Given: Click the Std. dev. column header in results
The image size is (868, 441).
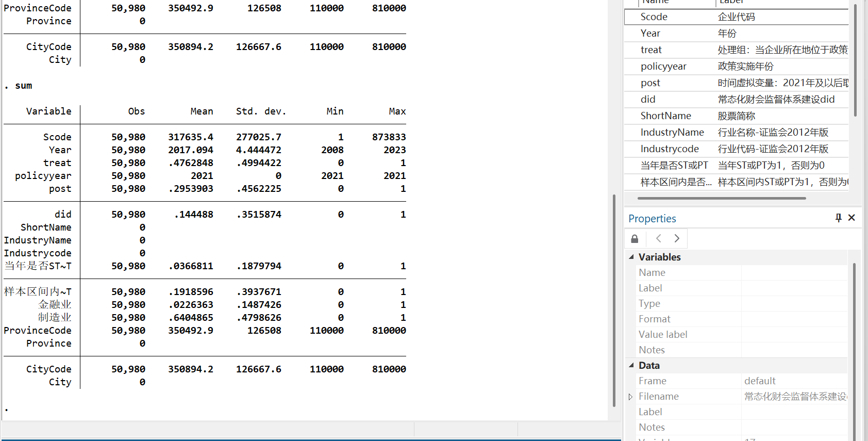Looking at the screenshot, I should (261, 111).
